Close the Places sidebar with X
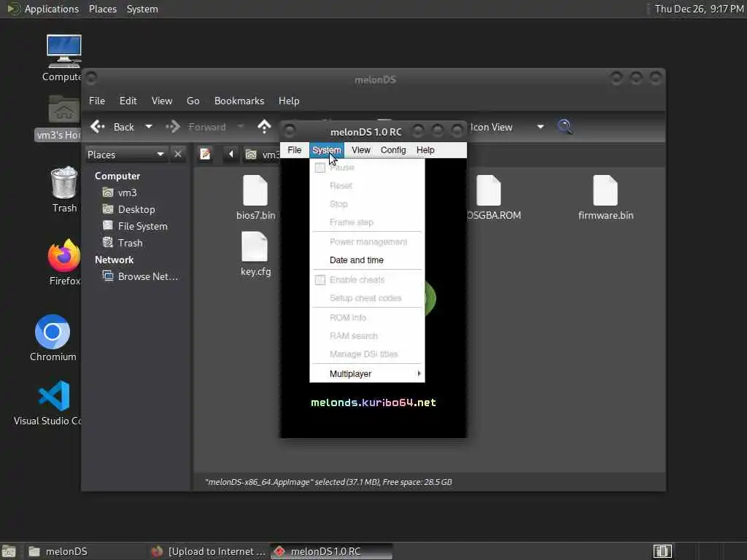This screenshot has width=747, height=560. [178, 155]
